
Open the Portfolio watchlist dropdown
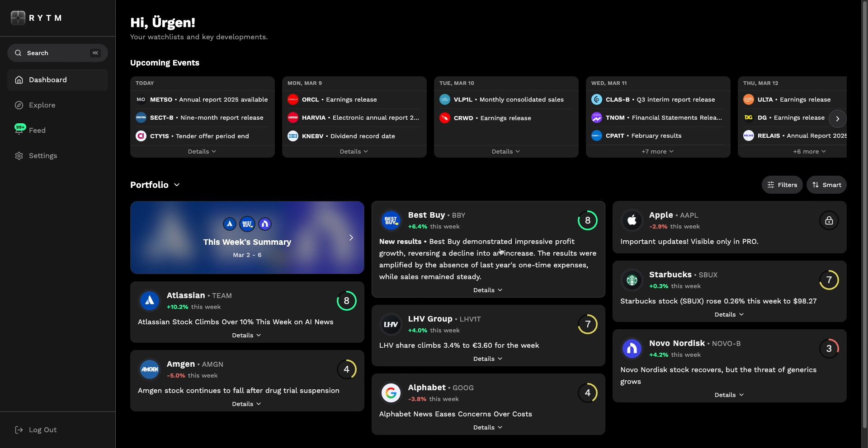[x=155, y=185]
